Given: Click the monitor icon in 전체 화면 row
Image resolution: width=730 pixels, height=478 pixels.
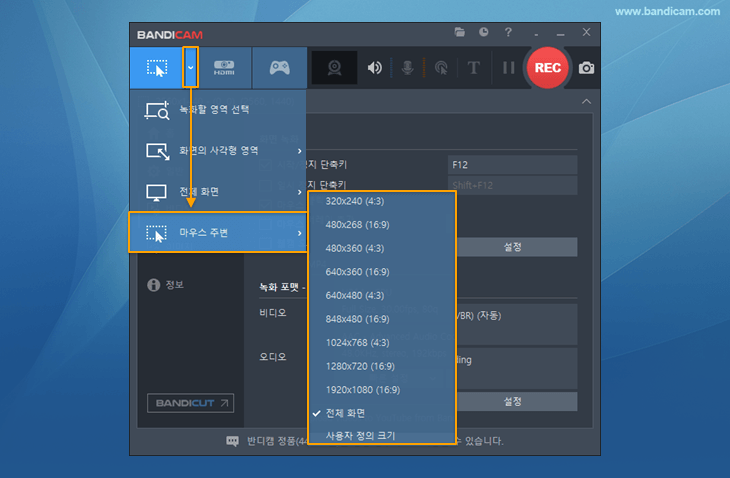Looking at the screenshot, I should coord(156,193).
